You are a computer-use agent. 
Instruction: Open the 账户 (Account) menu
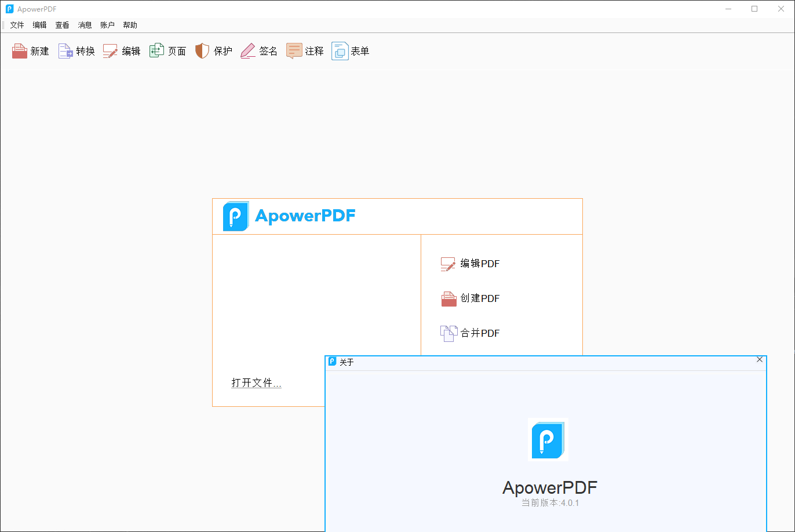tap(107, 25)
